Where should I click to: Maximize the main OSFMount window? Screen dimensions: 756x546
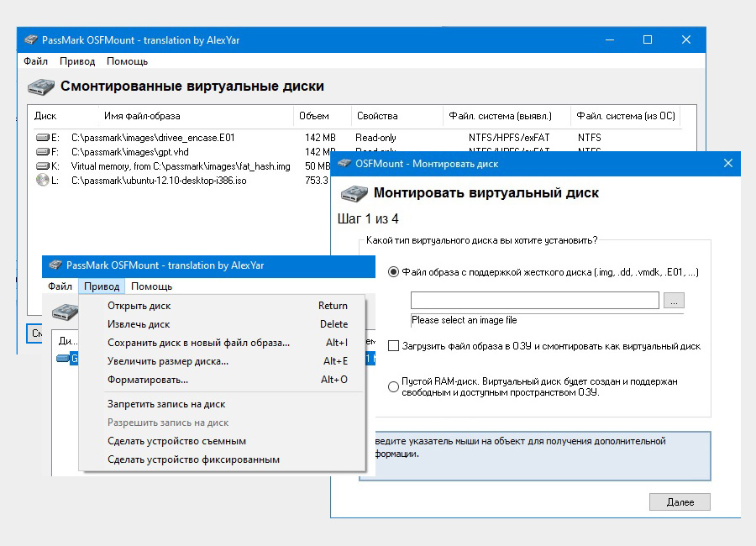(648, 39)
